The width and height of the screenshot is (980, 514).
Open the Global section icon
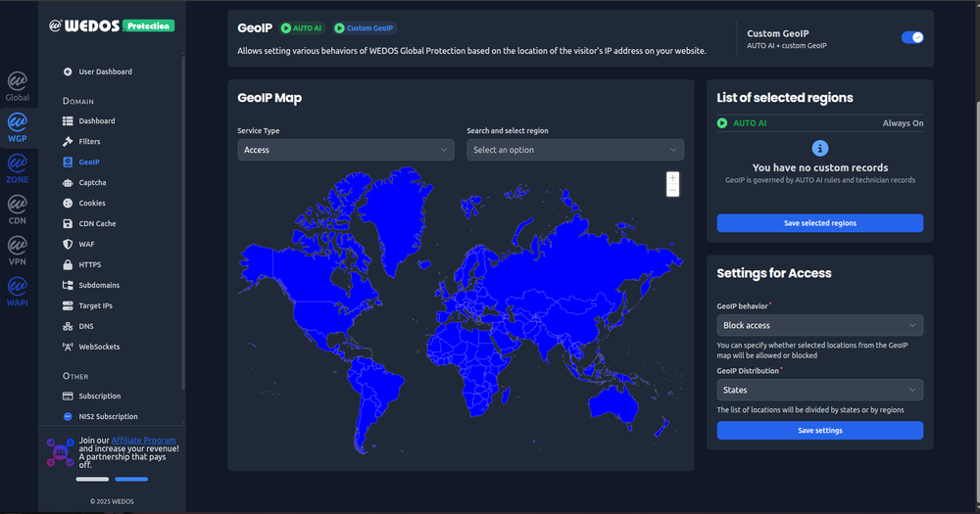pos(18,86)
